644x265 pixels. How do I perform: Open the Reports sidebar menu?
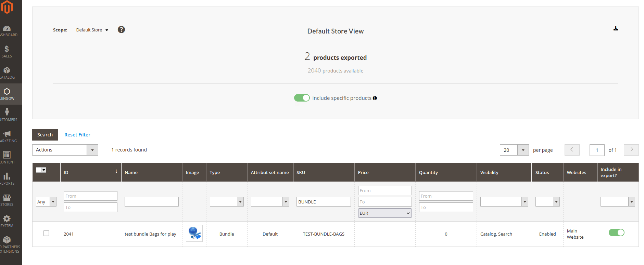(7, 178)
